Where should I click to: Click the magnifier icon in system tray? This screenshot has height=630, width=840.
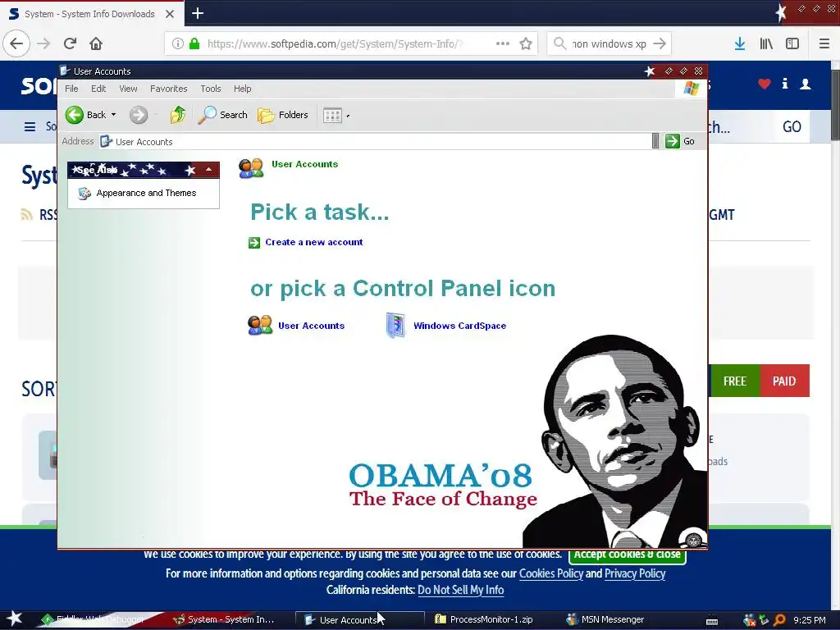coord(779,620)
